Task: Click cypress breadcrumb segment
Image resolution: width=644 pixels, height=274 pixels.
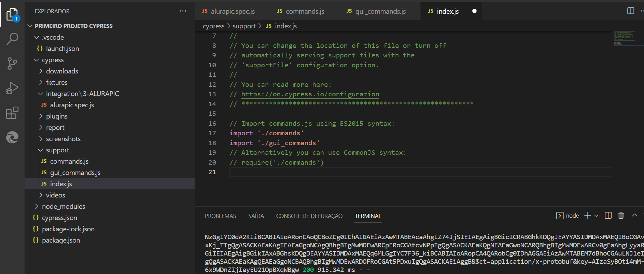Action: click(x=213, y=26)
